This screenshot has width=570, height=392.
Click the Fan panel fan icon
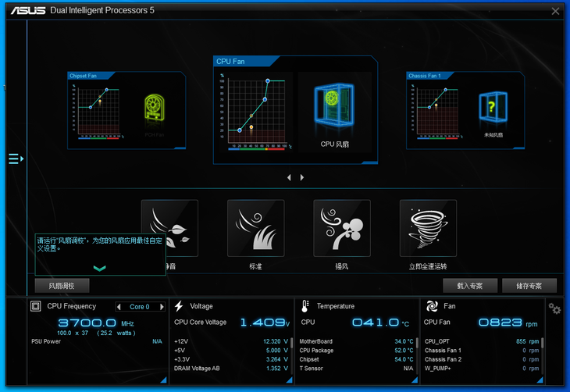[x=432, y=306]
